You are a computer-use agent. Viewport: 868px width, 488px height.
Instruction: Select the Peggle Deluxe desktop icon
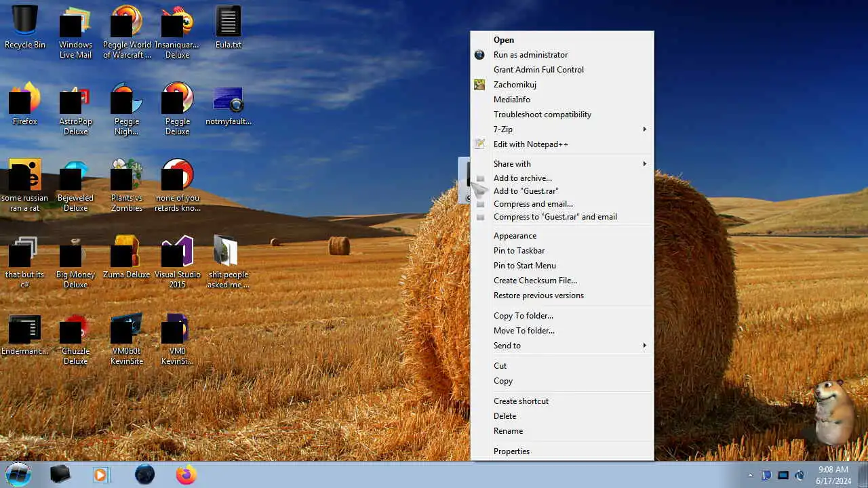tap(177, 108)
